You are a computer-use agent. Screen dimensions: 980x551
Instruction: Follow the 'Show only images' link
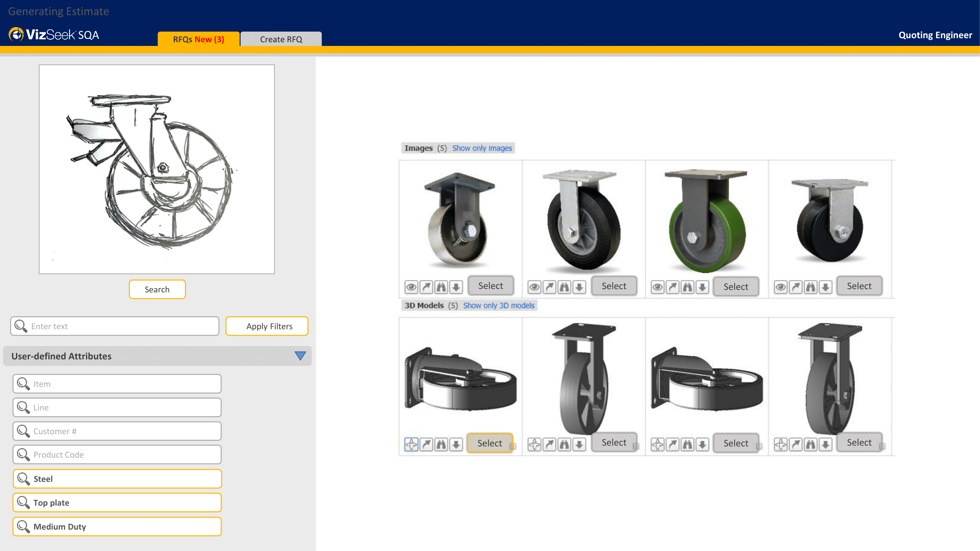pos(482,148)
